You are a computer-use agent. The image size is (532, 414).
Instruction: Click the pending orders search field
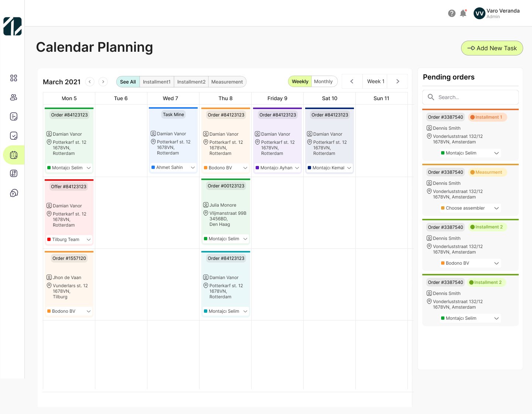point(470,97)
